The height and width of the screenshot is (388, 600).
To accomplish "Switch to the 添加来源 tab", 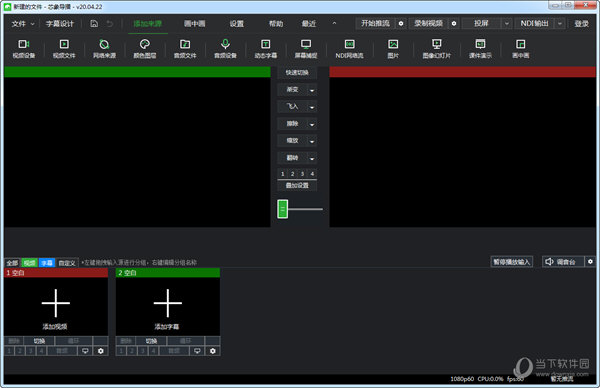I will (x=147, y=24).
